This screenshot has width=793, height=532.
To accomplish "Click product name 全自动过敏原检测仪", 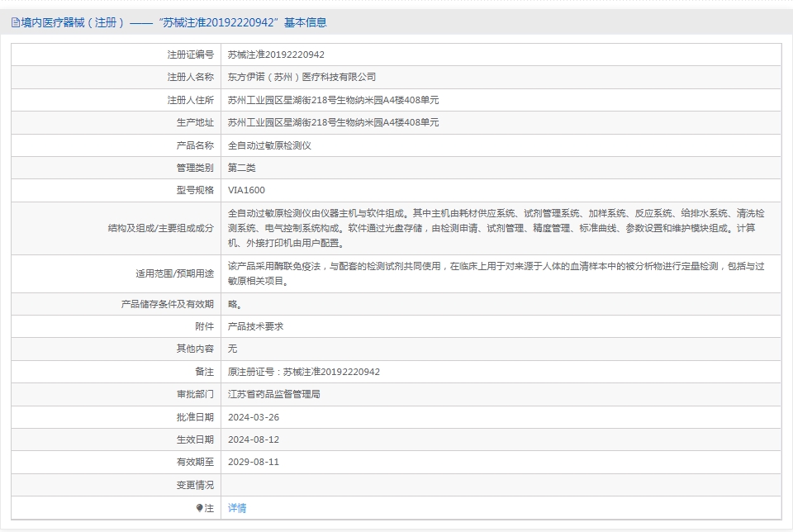I will click(x=269, y=145).
